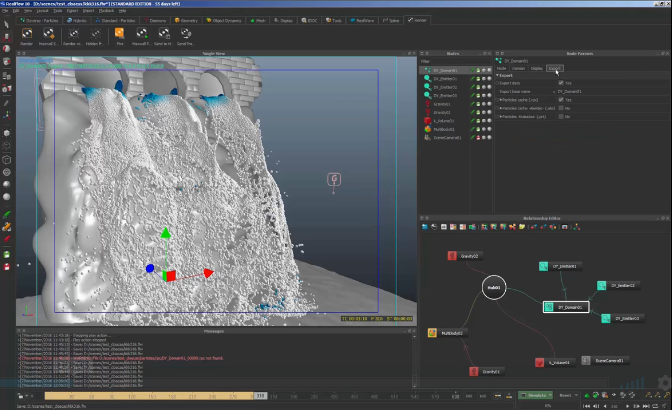
Task: Toggle the green lock icon in DY_Emitter01 row
Action: tap(478, 78)
